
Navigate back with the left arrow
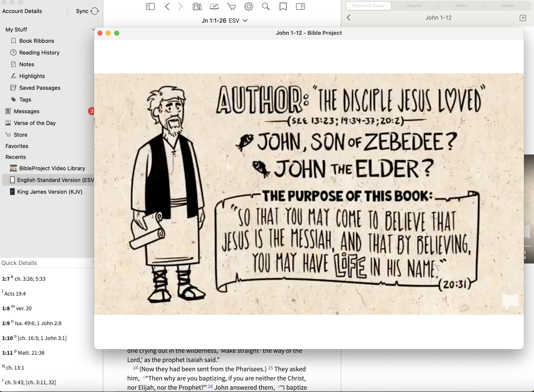167,6
